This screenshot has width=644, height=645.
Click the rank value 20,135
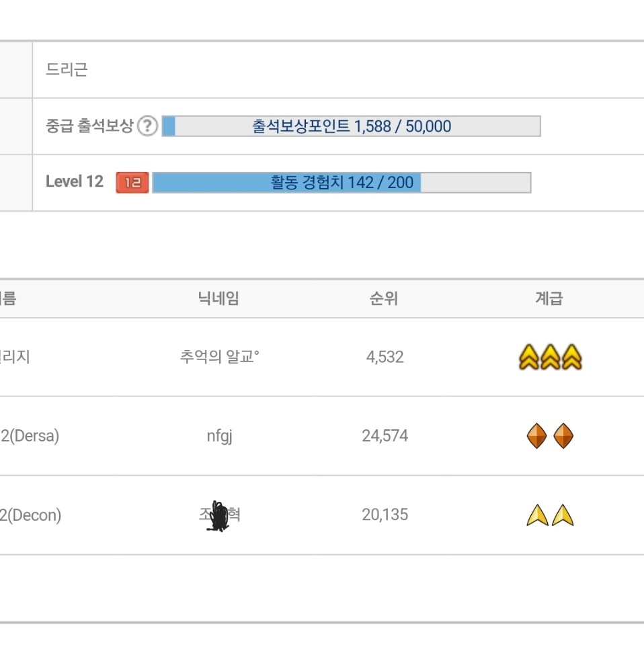385,516
